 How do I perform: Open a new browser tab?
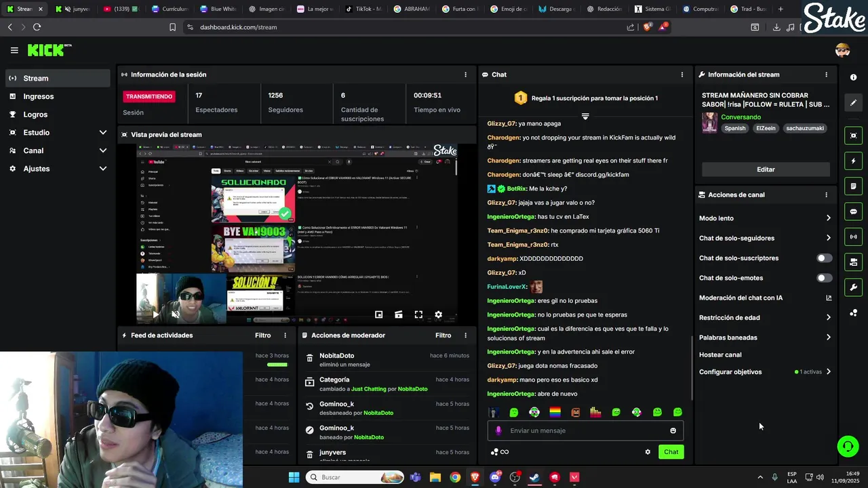(x=781, y=9)
